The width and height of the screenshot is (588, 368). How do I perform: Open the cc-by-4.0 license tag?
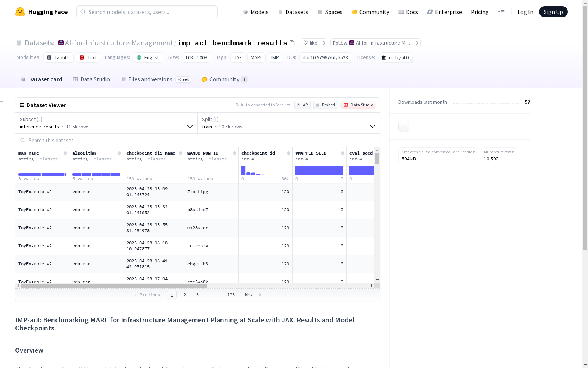(x=395, y=57)
